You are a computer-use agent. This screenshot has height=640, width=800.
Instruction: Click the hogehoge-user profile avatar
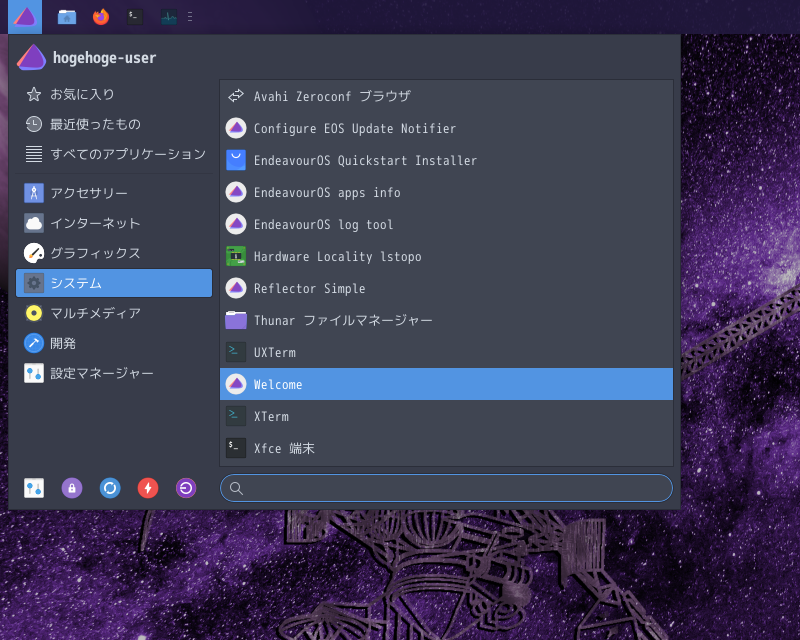(32, 57)
